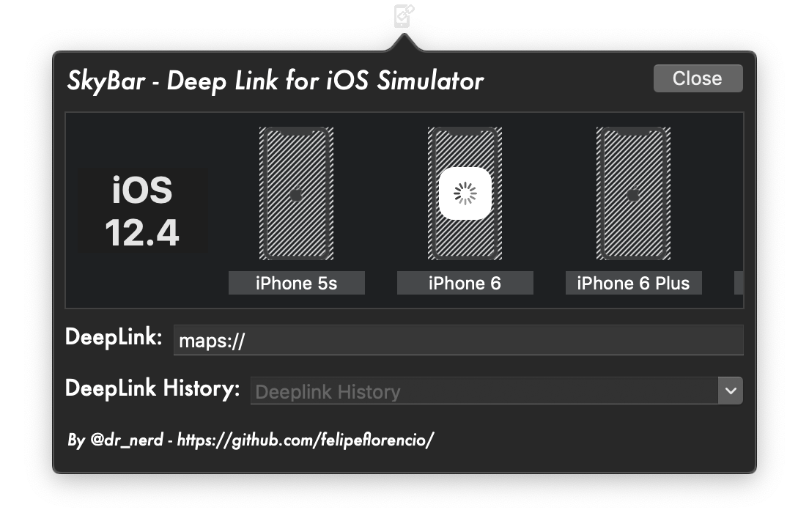The height and width of the screenshot is (532, 809).
Task: Select the iPhone 6 Plus simulator thumbnail
Action: [x=633, y=193]
